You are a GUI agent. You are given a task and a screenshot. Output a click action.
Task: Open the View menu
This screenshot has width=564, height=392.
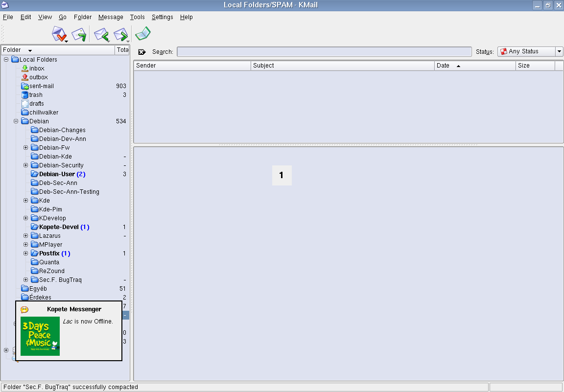[45, 17]
